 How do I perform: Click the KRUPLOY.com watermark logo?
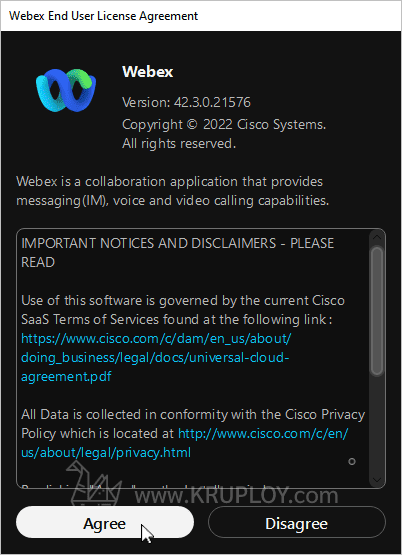(202, 487)
